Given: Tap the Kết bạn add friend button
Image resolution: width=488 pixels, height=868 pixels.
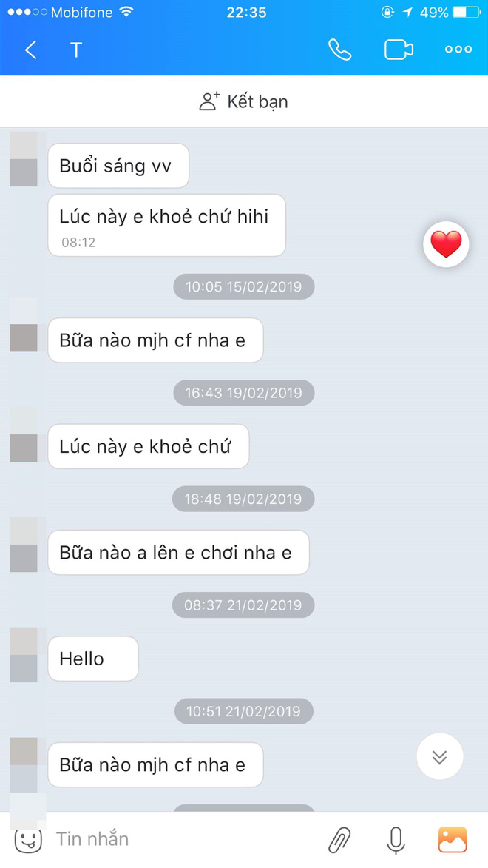Looking at the screenshot, I should tap(244, 102).
